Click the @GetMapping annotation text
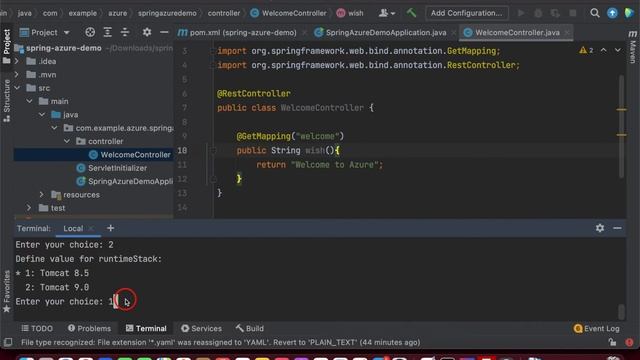The width and height of the screenshot is (640, 360). (263, 136)
